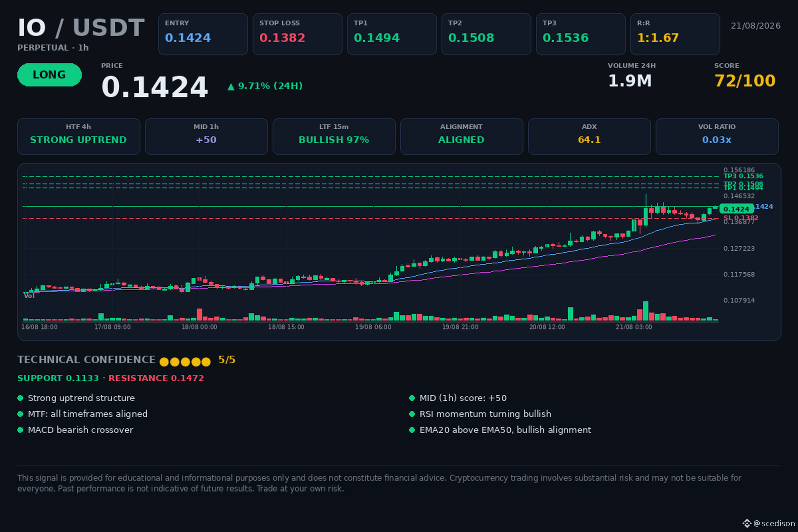Click the 0.107914 price axis label

pos(739,301)
